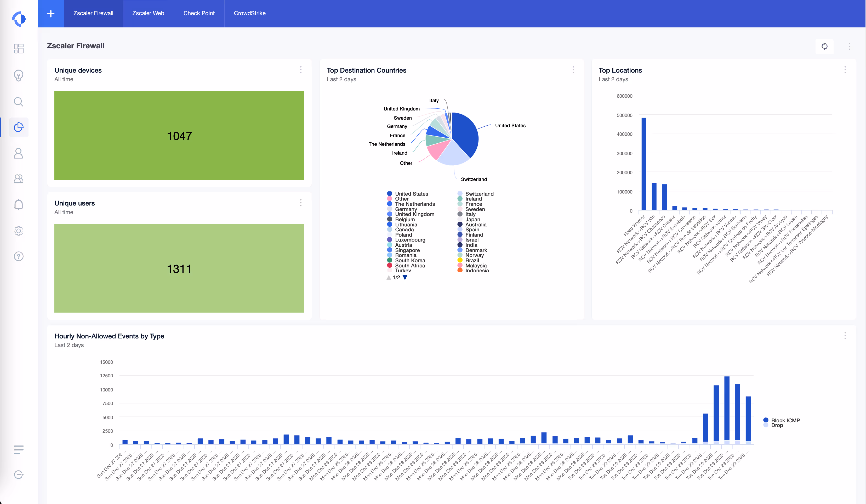866x504 pixels.
Task: Add a new dashboard with the plus button
Action: pos(50,13)
